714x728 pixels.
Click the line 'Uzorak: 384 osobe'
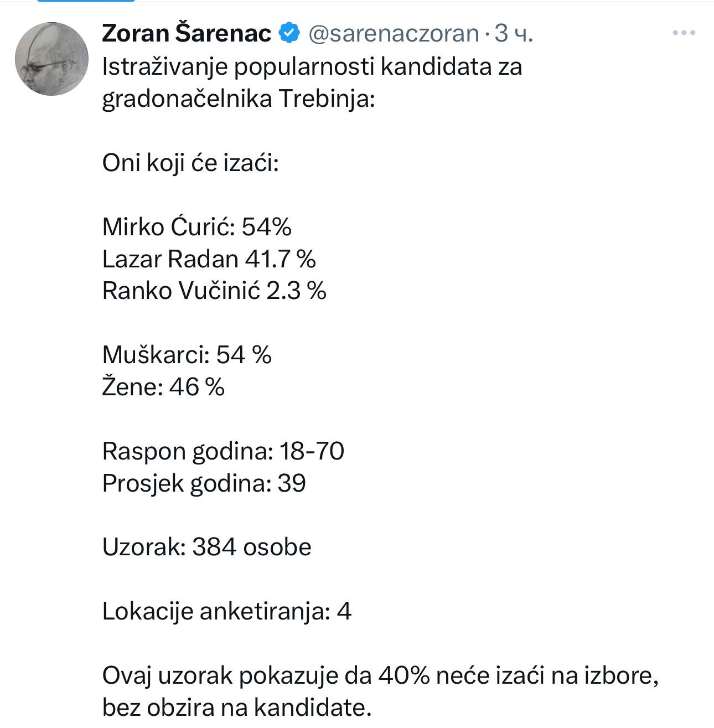click(x=207, y=547)
